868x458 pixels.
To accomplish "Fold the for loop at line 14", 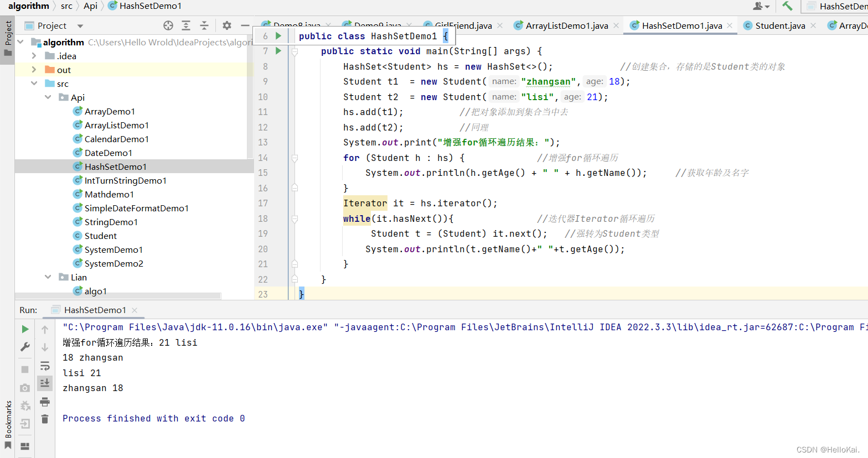I will pos(294,158).
